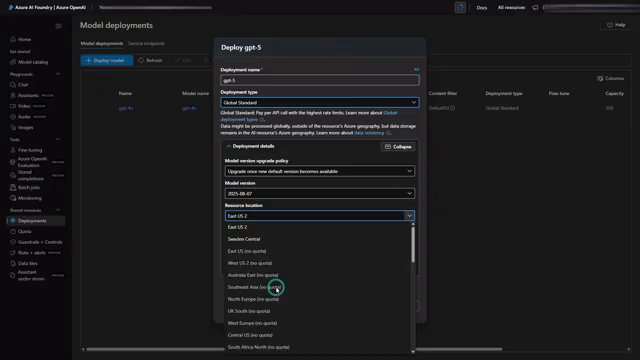Select Central US (no quota)
Image resolution: width=640 pixels, height=360 pixels.
pyautogui.click(x=318, y=335)
